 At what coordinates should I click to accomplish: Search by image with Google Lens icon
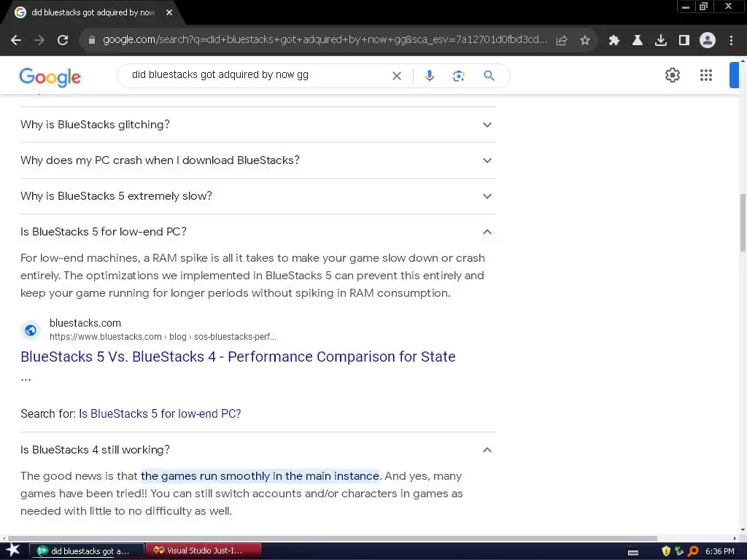(459, 76)
